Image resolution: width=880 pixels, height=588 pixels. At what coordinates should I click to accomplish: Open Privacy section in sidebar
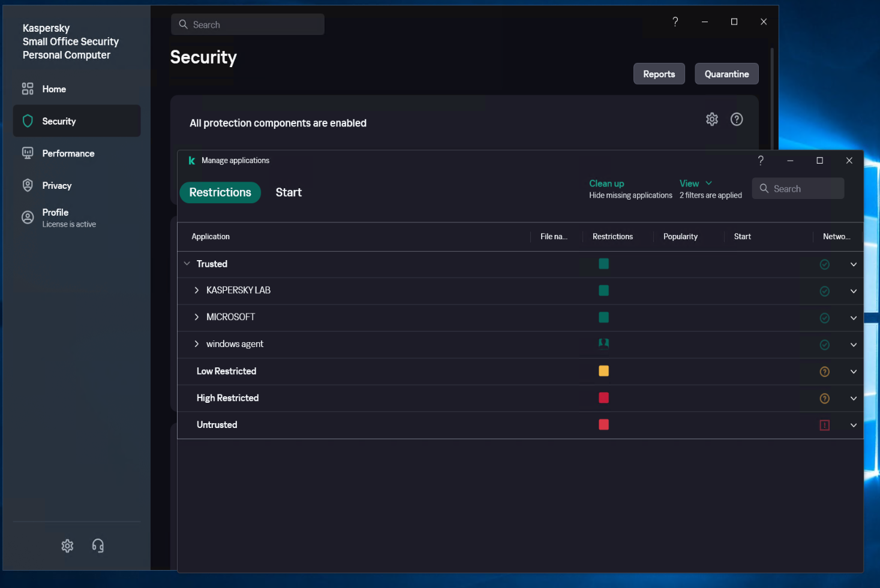click(x=77, y=186)
